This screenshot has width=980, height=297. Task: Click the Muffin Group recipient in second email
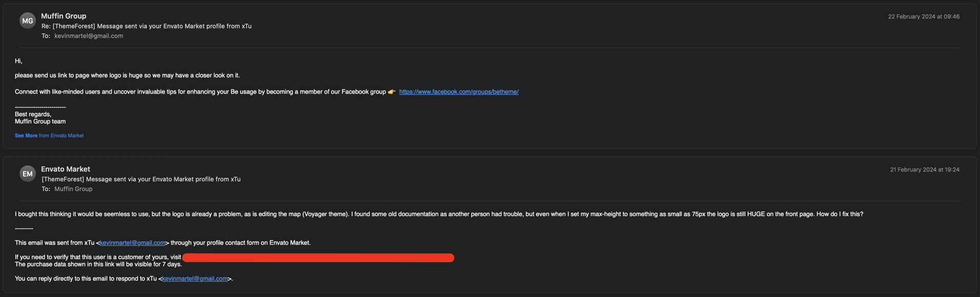click(x=73, y=189)
